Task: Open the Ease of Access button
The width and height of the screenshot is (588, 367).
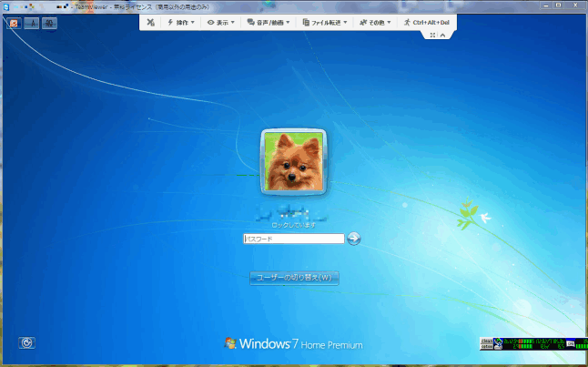Action: coord(26,342)
